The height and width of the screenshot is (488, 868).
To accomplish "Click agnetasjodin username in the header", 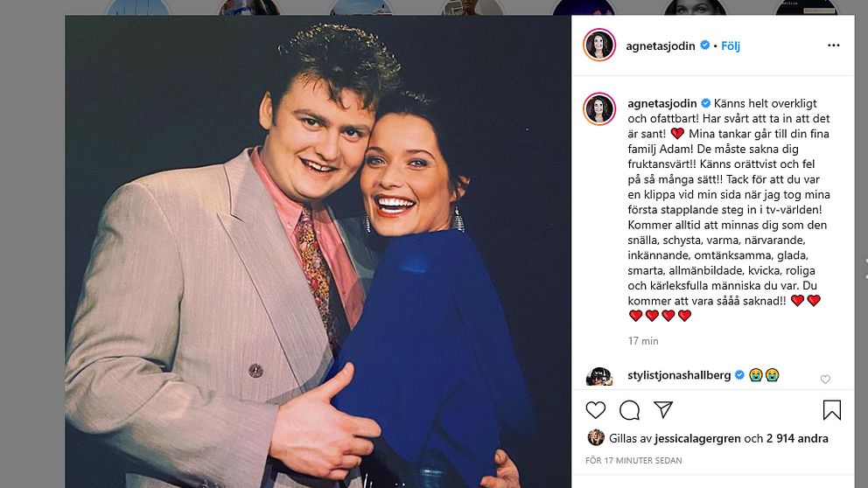I will tap(661, 45).
